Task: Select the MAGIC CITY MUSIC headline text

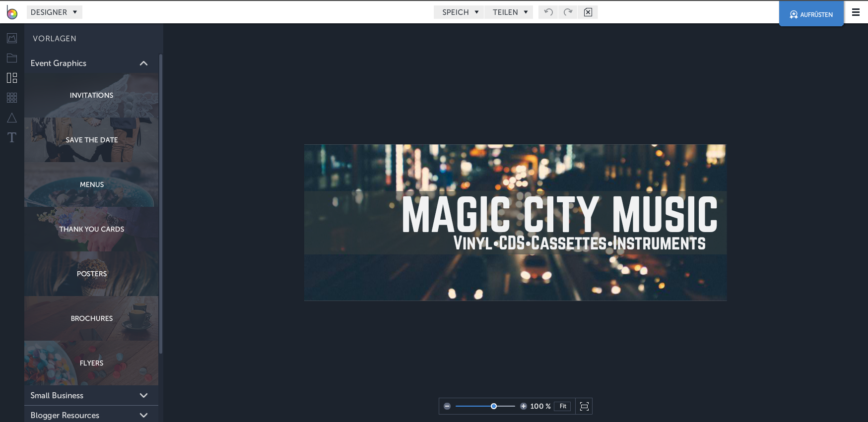Action: tap(560, 214)
